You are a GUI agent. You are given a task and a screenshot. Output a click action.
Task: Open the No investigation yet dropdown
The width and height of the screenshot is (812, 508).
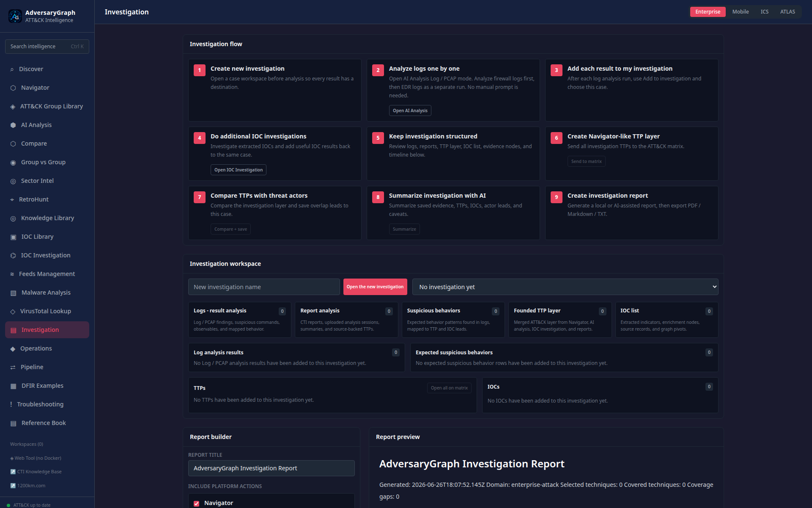point(565,287)
